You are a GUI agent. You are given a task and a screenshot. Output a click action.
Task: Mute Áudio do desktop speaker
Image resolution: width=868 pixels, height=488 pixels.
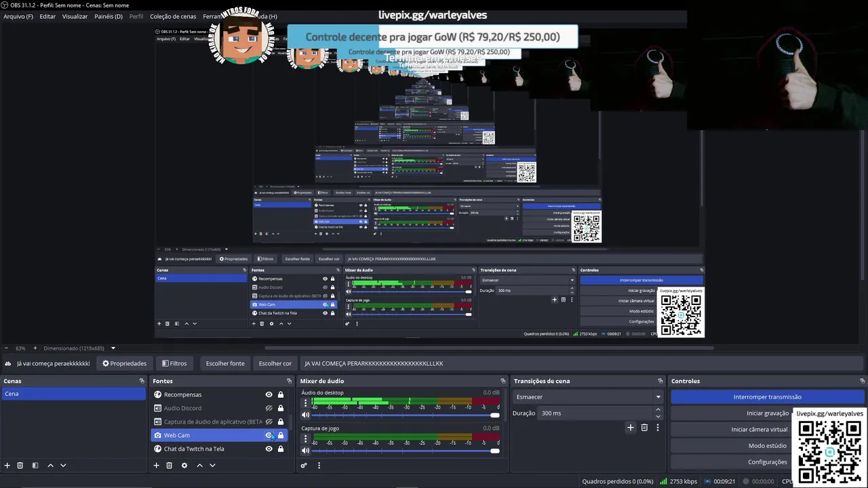click(305, 415)
